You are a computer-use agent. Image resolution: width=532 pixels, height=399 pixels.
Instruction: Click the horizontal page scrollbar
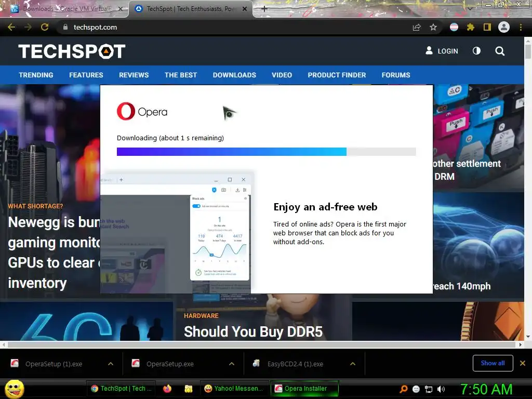(x=261, y=344)
